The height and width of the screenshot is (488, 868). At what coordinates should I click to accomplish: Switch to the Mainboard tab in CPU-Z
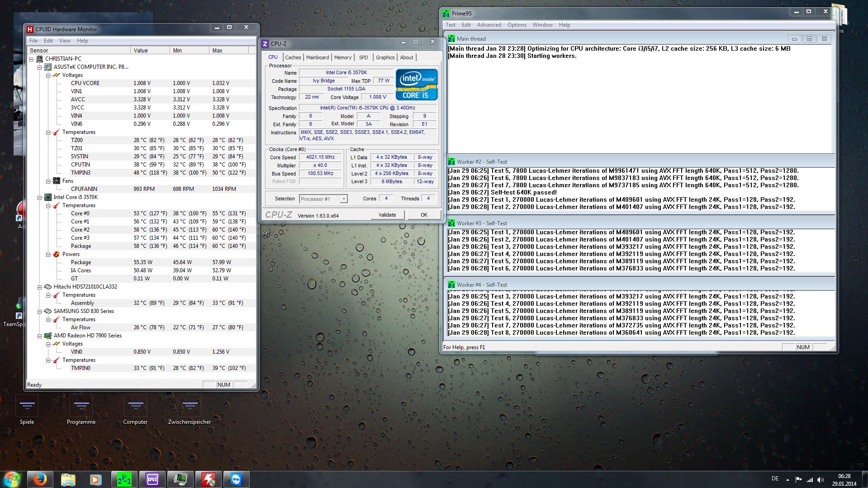[x=318, y=57]
